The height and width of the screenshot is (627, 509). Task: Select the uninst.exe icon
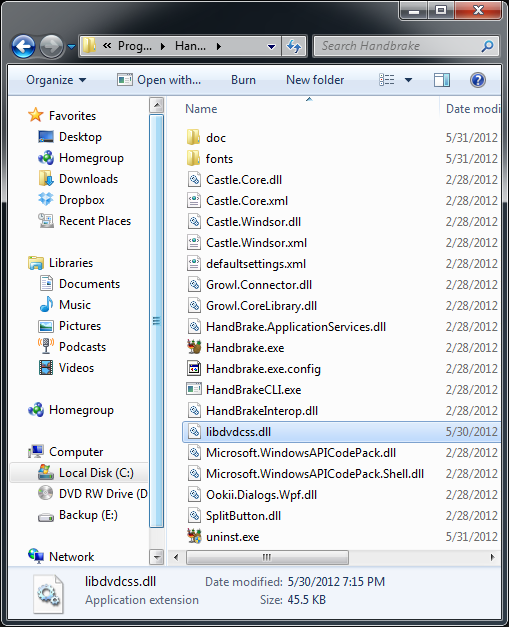tap(194, 536)
